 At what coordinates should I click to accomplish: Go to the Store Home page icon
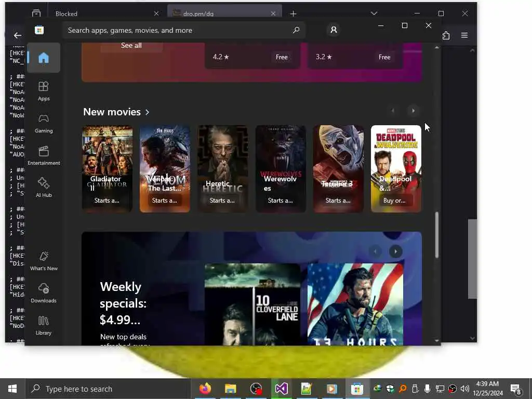44,58
